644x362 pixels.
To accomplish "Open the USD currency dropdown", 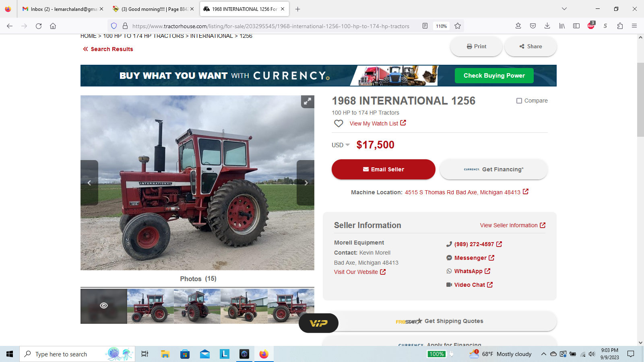I will point(341,145).
